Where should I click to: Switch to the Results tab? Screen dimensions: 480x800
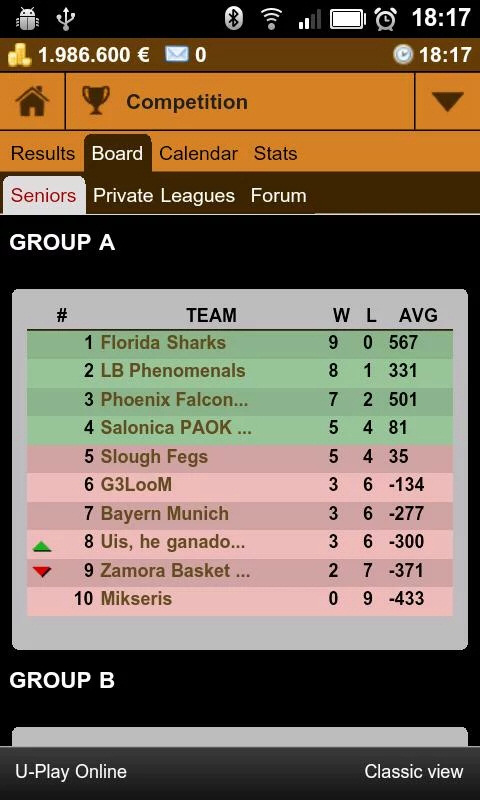click(x=43, y=154)
